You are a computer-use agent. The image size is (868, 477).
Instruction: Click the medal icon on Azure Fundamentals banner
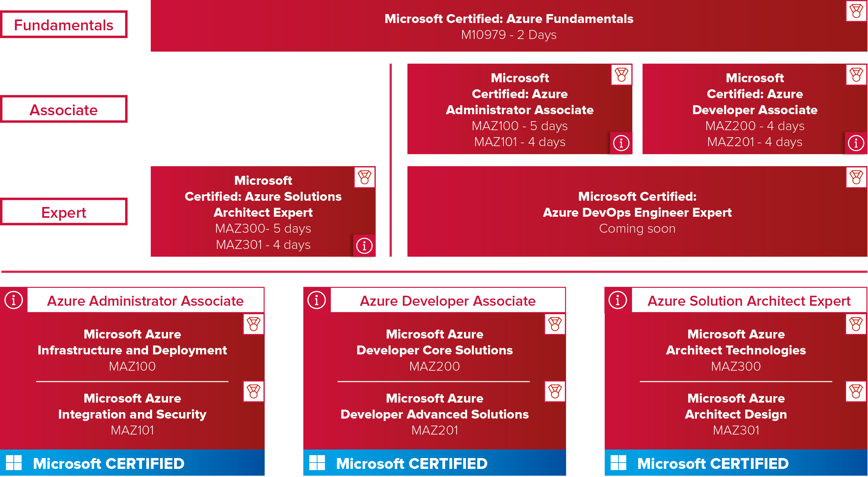(856, 11)
